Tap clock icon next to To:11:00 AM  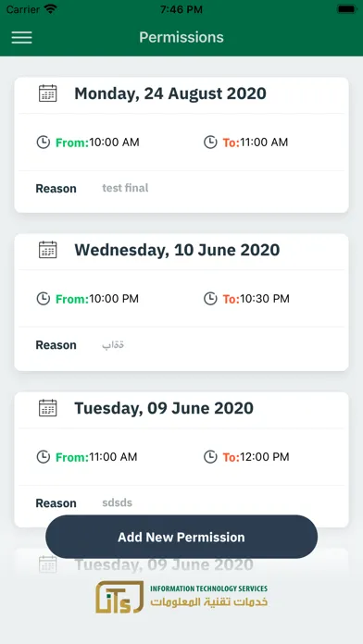click(210, 142)
